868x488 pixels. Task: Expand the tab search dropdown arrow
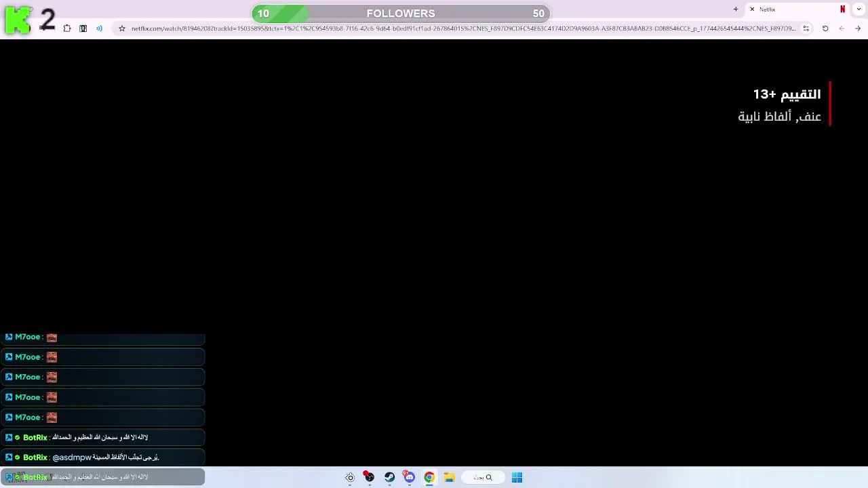(x=859, y=9)
